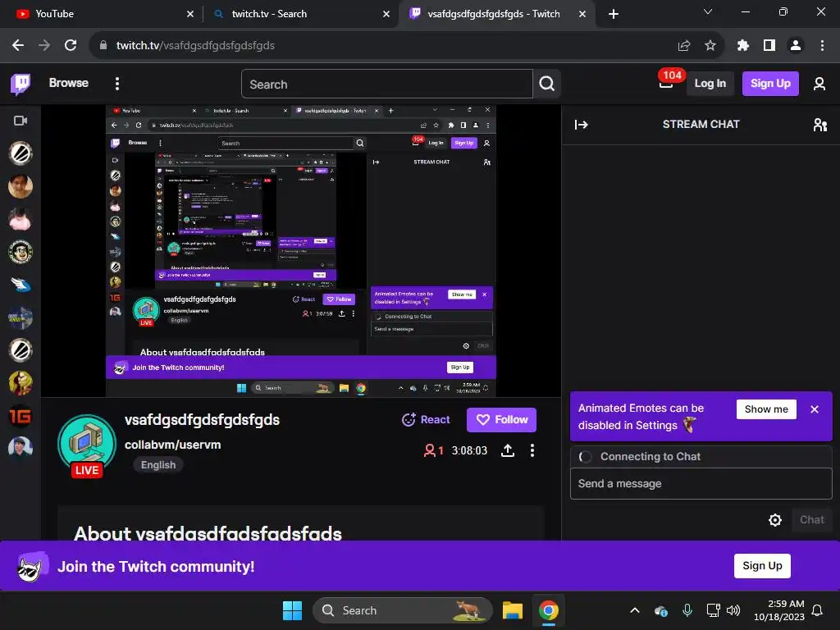Open Sign Up in the top bar
840x630 pixels.
(x=770, y=84)
